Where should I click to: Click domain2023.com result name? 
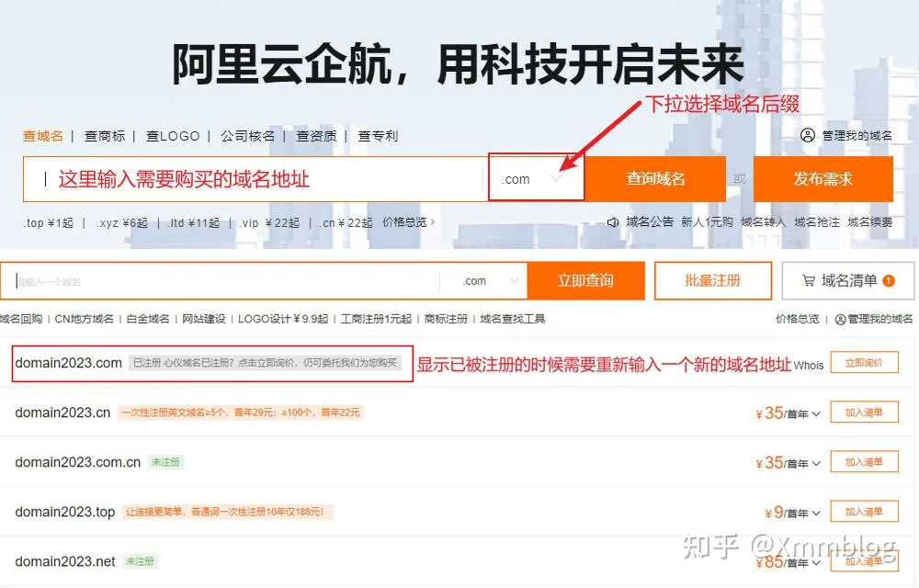(69, 363)
